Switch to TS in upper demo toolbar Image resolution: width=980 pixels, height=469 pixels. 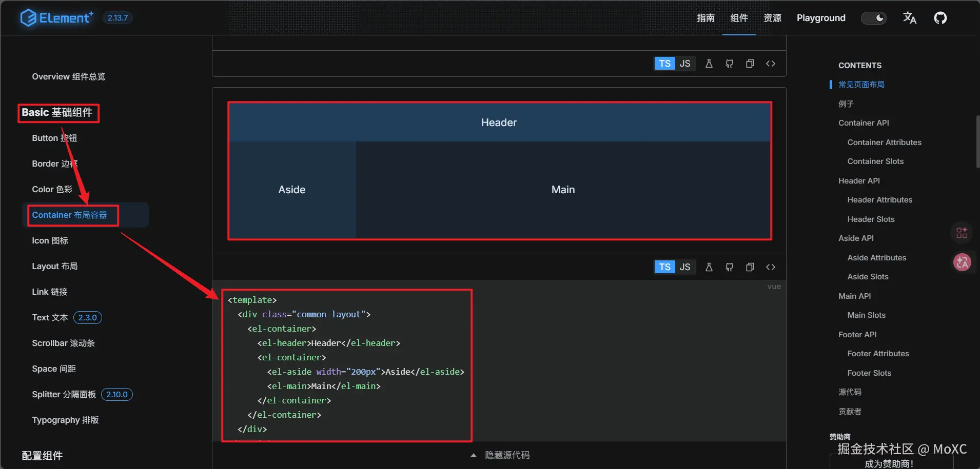(664, 64)
